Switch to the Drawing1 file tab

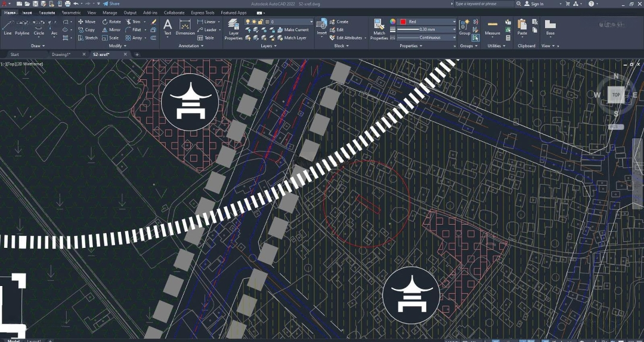(61, 54)
